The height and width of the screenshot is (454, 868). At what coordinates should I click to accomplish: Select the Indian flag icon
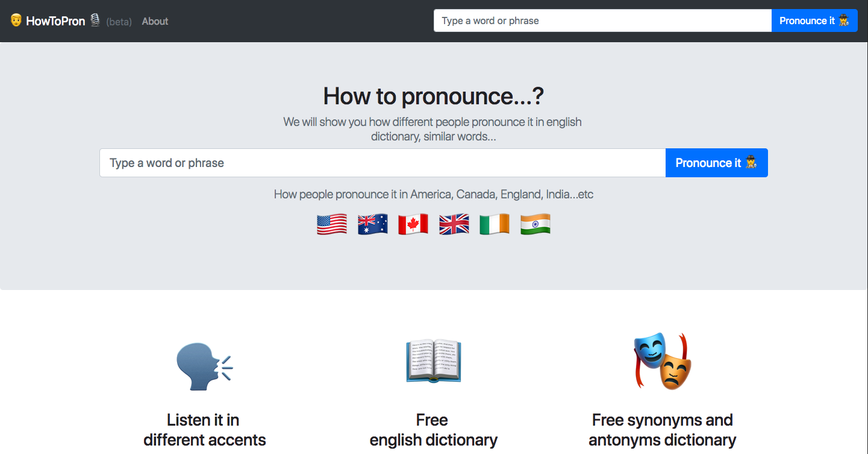[x=535, y=224]
